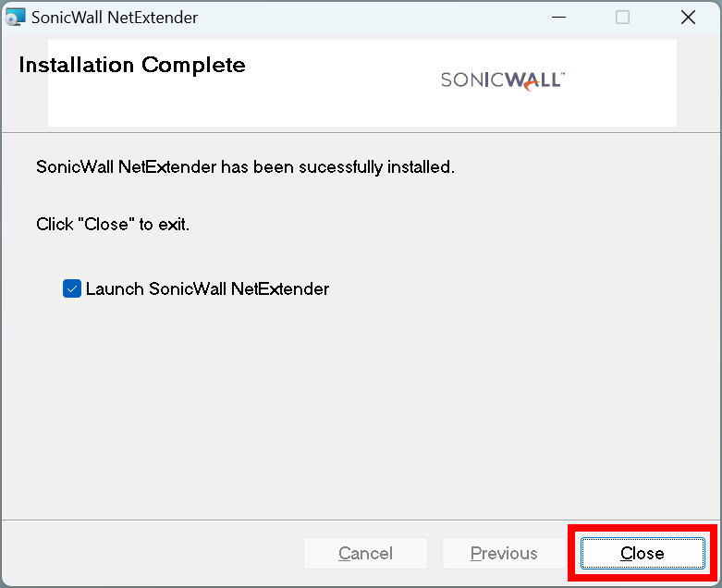Click the disabled maximize window icon
This screenshot has width=722, height=588.
(x=622, y=18)
